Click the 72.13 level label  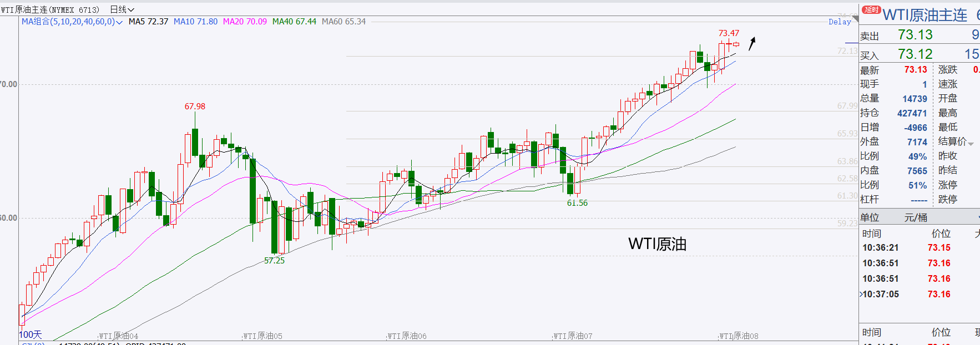point(847,51)
